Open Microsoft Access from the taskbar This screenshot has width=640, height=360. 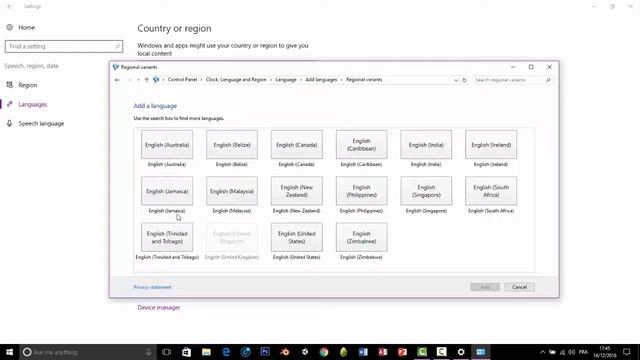pos(382,352)
